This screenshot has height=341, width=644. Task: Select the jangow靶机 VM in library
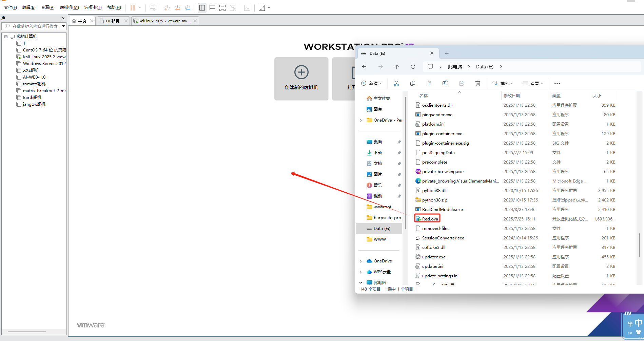31,104
